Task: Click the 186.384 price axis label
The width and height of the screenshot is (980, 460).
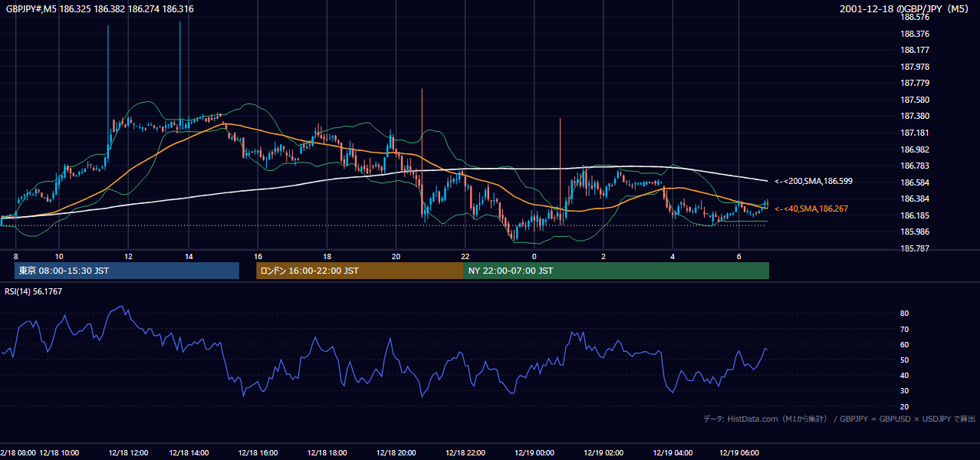Action: [914, 199]
